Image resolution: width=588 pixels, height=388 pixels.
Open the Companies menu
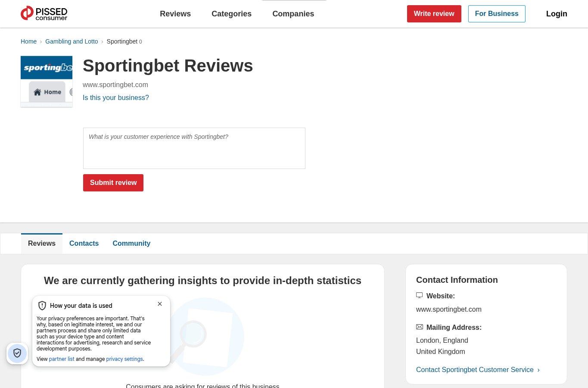(293, 14)
